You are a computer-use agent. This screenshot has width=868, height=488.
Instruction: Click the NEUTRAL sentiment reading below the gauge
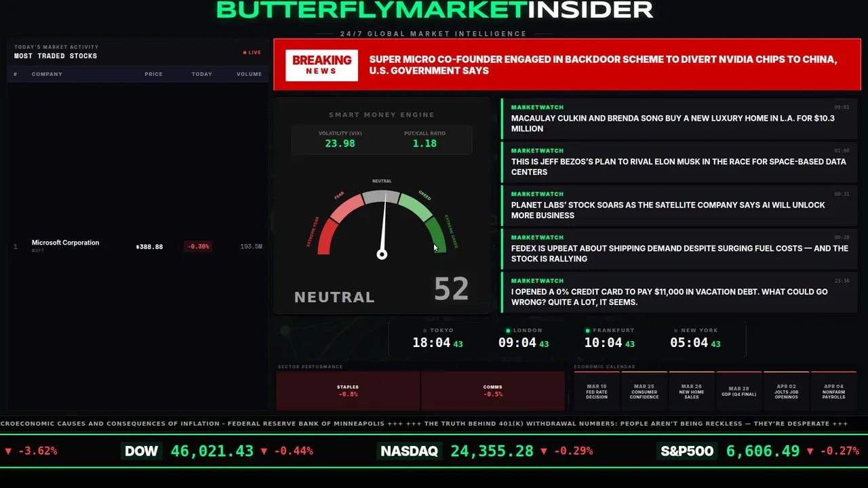(334, 297)
